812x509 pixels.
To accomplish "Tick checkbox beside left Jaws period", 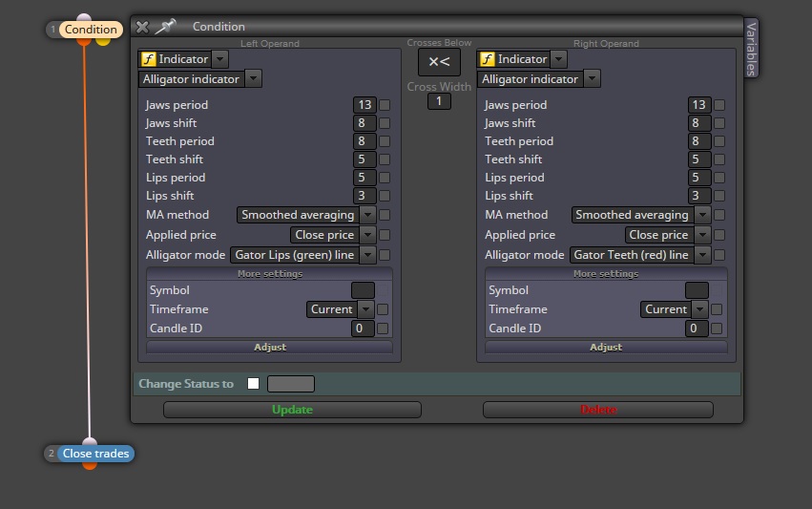I will (x=385, y=105).
